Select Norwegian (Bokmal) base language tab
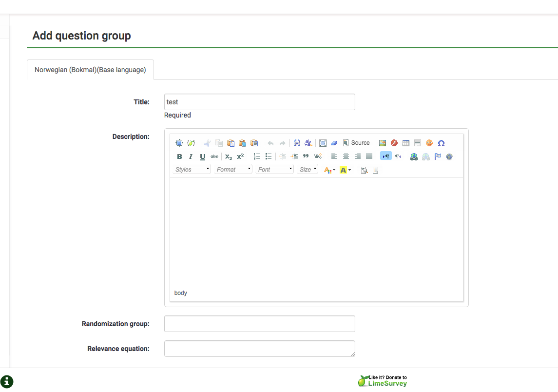 point(90,70)
